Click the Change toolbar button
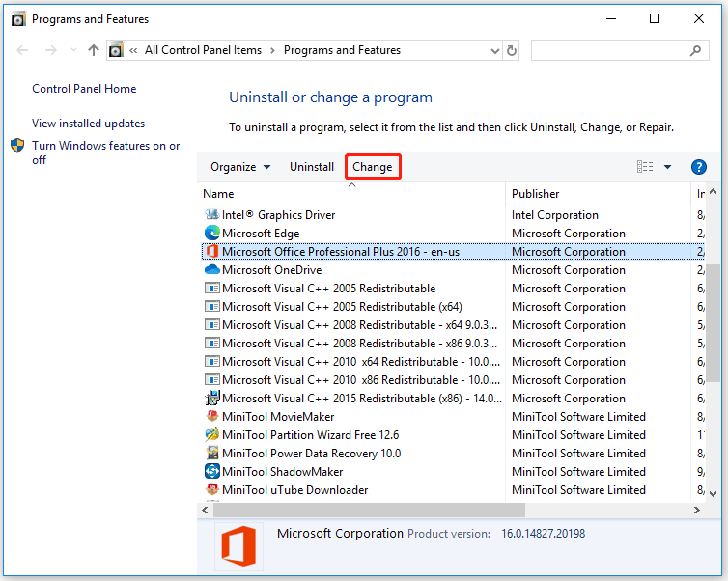This screenshot has width=728, height=581. (373, 167)
